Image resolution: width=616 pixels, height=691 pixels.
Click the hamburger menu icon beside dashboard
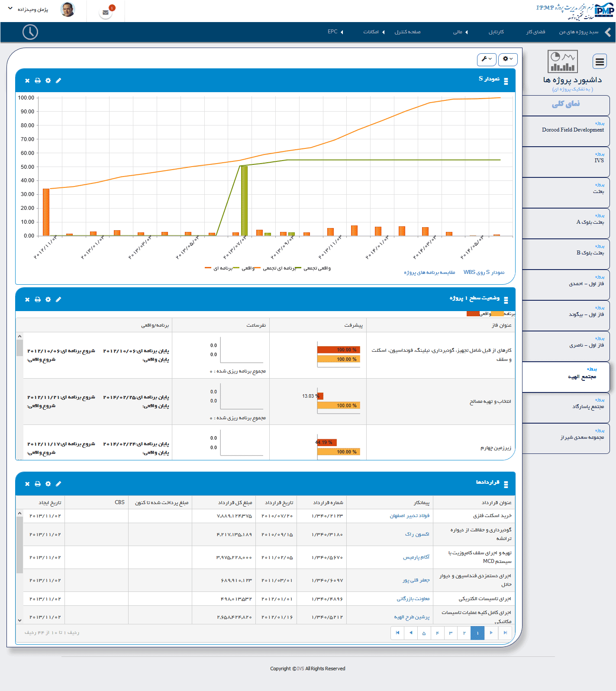[x=600, y=62]
